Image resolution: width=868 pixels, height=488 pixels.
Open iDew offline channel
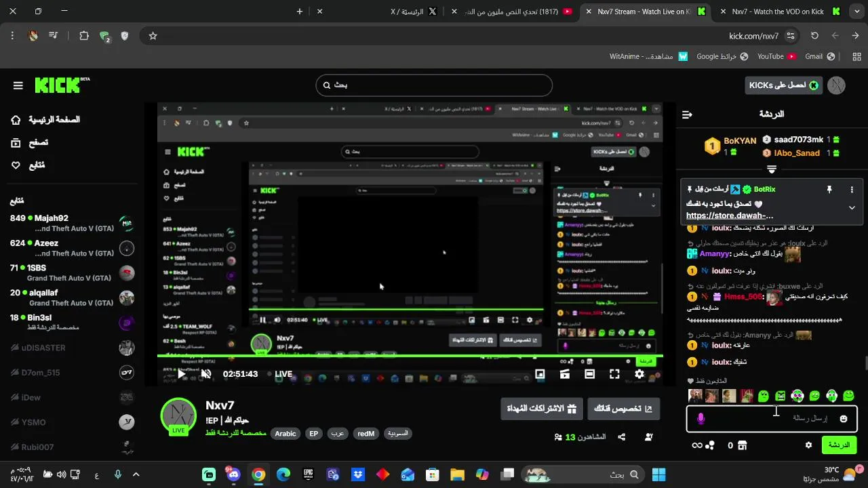(71, 397)
